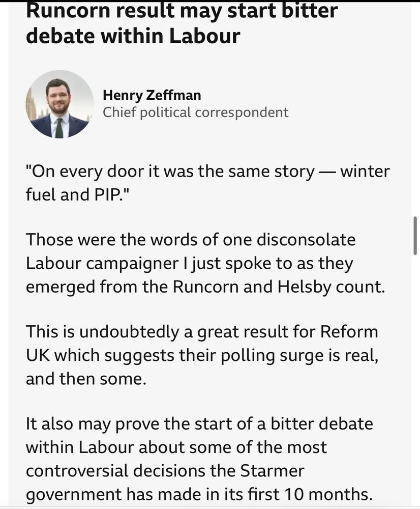Click the words 'and then some.'

[86, 379]
